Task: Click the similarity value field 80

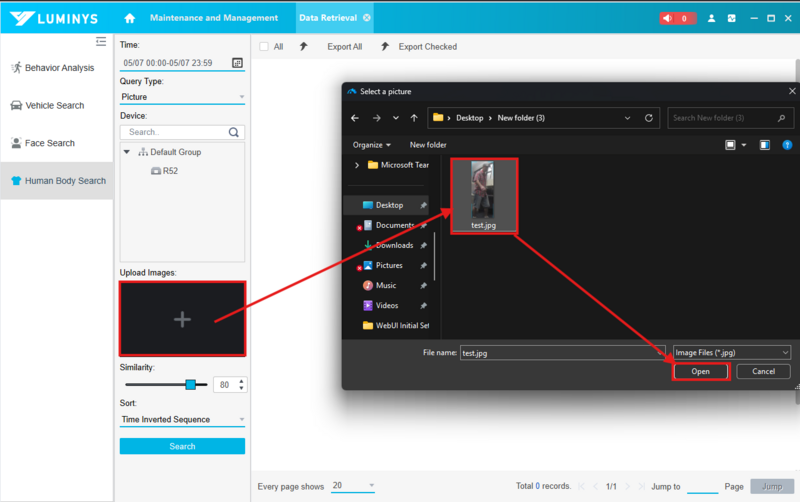Action: pos(225,385)
